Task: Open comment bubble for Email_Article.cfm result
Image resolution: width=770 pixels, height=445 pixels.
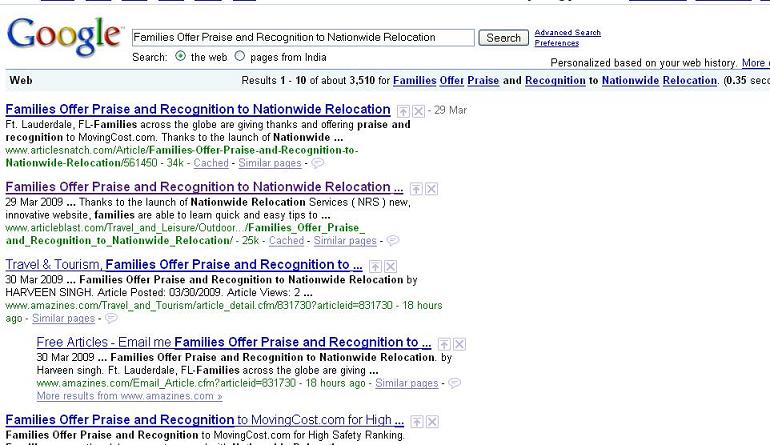Action: [x=455, y=383]
